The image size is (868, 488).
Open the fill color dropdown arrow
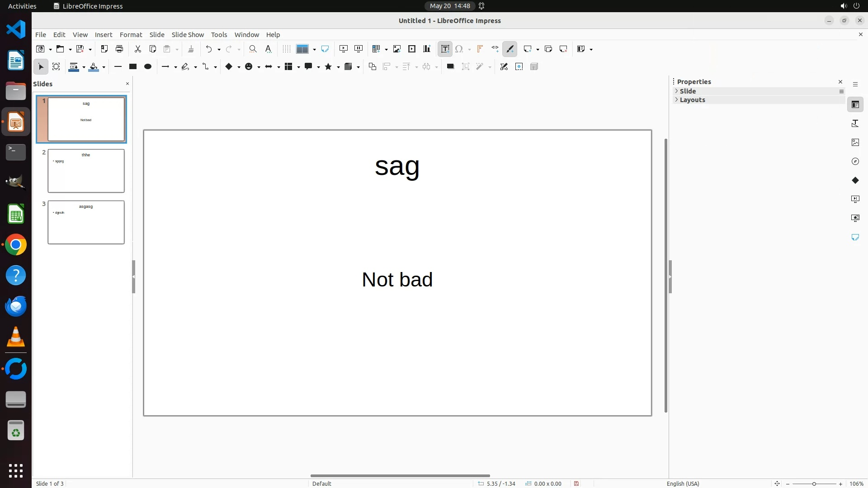pos(104,67)
